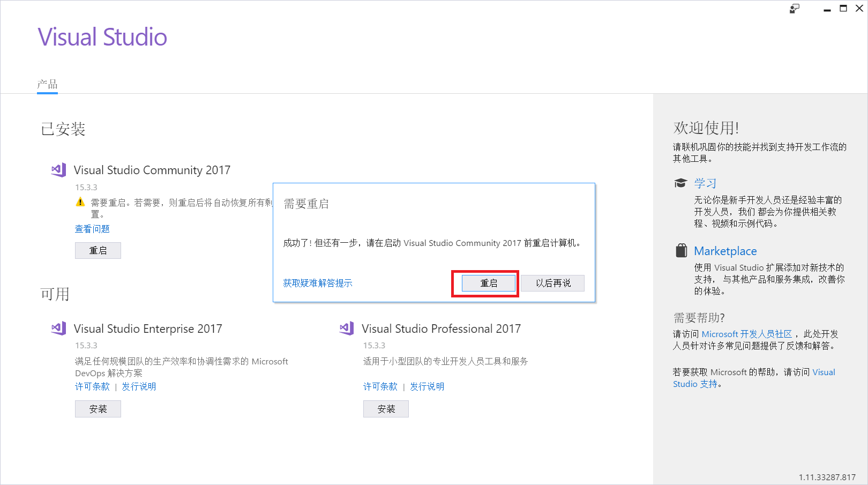
Task: Maximize the installer window
Action: click(x=843, y=9)
